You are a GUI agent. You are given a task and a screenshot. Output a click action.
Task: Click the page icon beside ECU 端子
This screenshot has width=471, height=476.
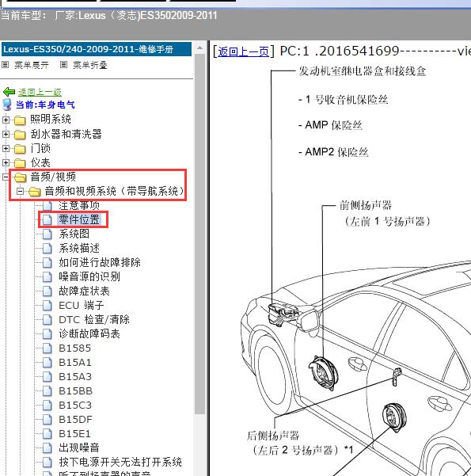(x=47, y=305)
